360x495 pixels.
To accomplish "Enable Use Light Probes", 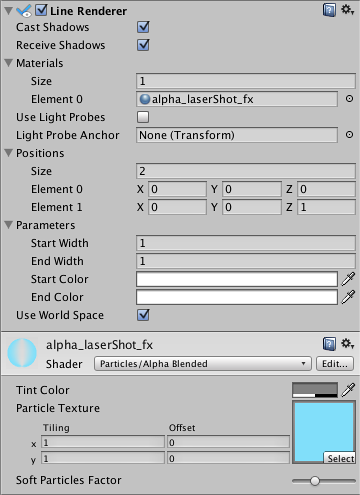I will coord(143,117).
